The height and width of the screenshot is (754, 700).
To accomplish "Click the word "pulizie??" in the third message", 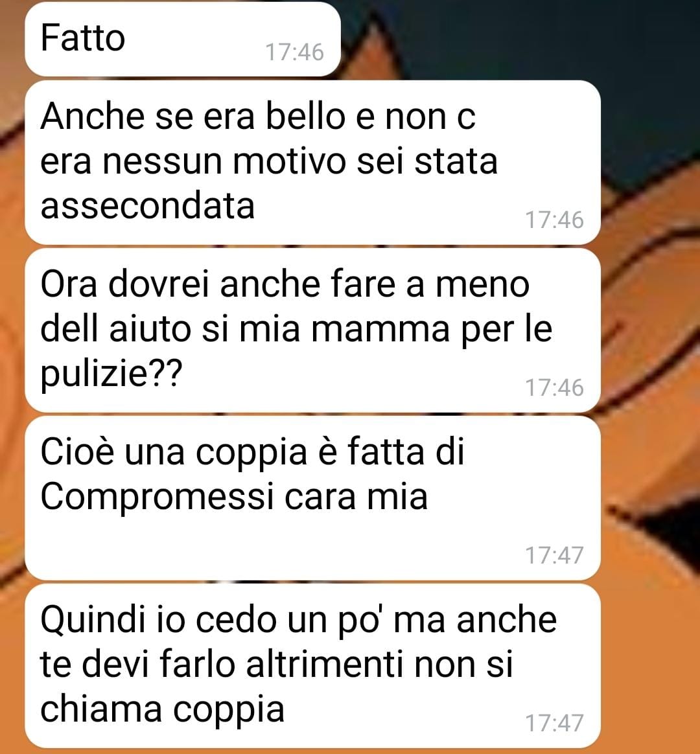I will point(111,374).
